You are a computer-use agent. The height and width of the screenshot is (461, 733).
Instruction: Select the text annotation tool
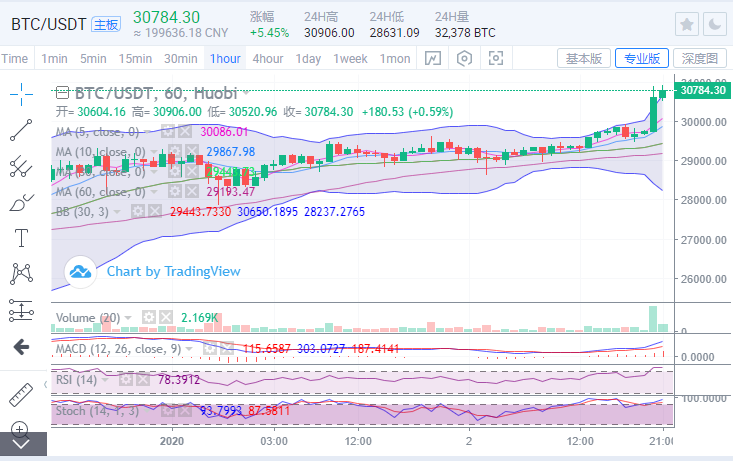(x=22, y=238)
